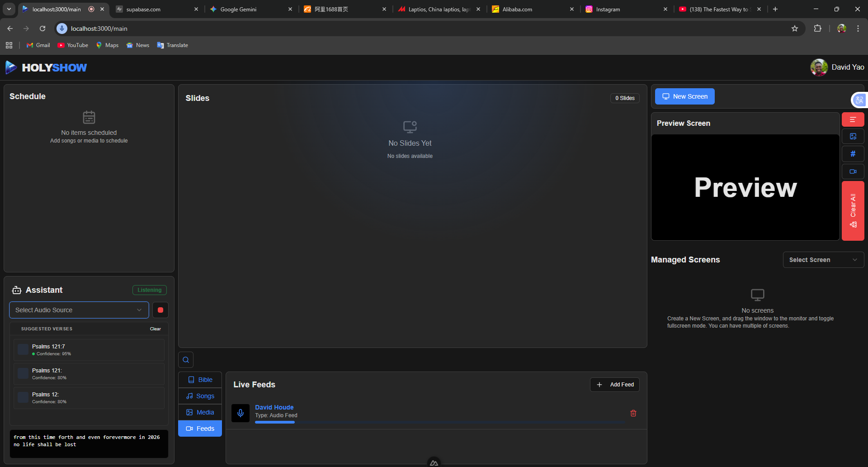The width and height of the screenshot is (868, 467).
Task: Bookmark this page with the star icon
Action: (x=795, y=29)
